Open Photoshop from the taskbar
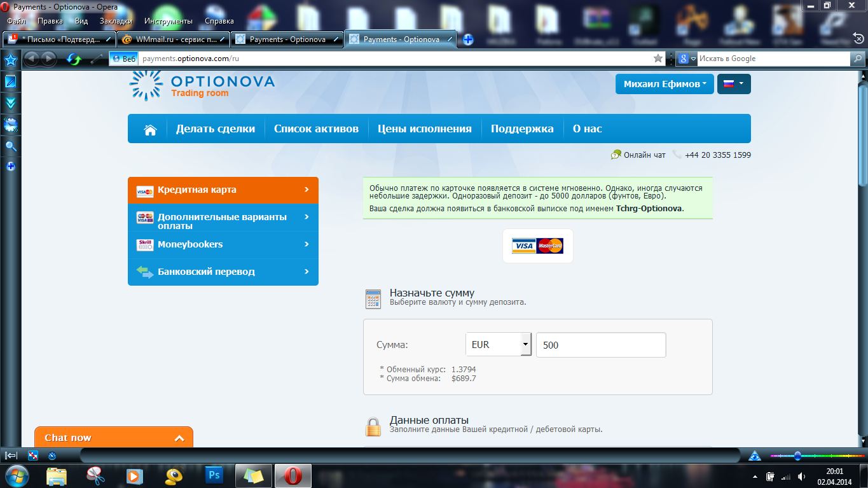The width and height of the screenshot is (868, 488). (x=214, y=475)
